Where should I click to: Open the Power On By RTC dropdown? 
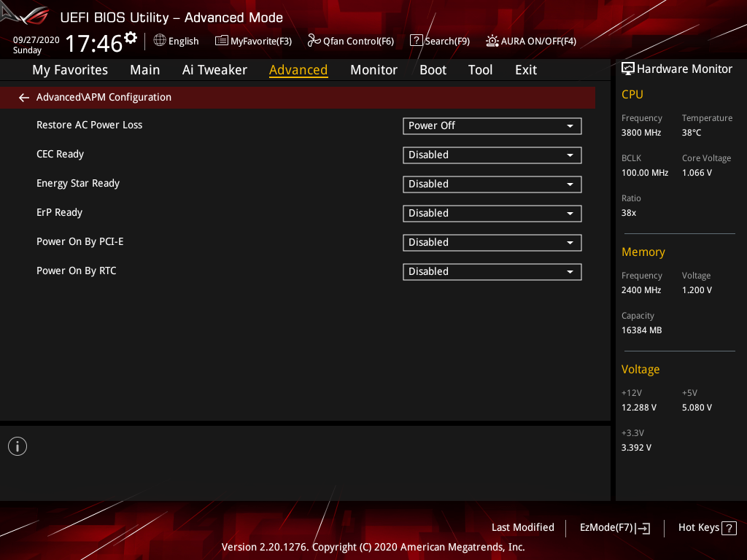(492, 272)
